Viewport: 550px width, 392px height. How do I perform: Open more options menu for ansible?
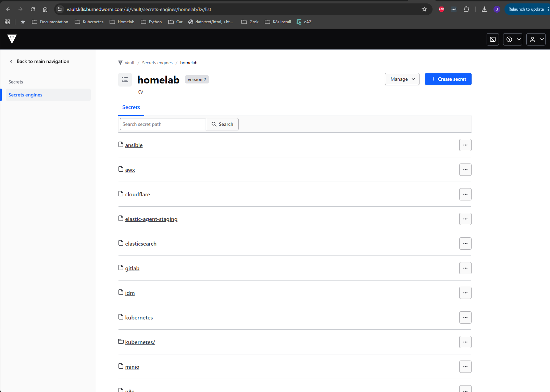pos(465,145)
